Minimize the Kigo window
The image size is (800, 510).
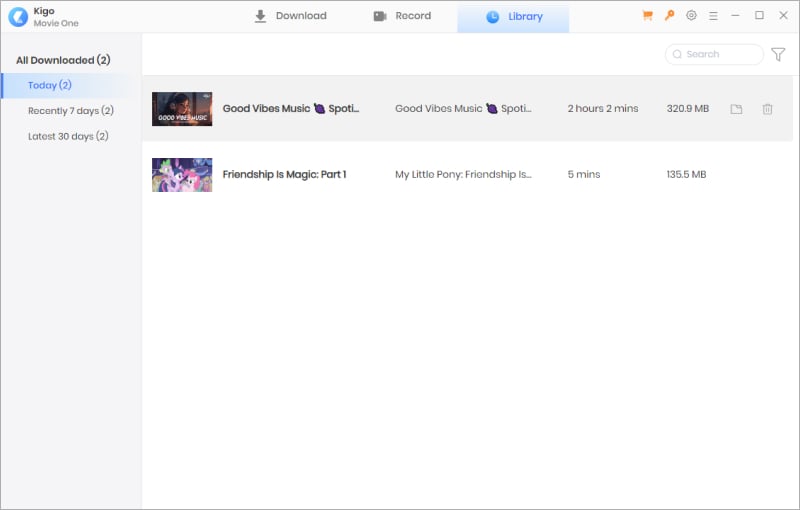point(735,16)
